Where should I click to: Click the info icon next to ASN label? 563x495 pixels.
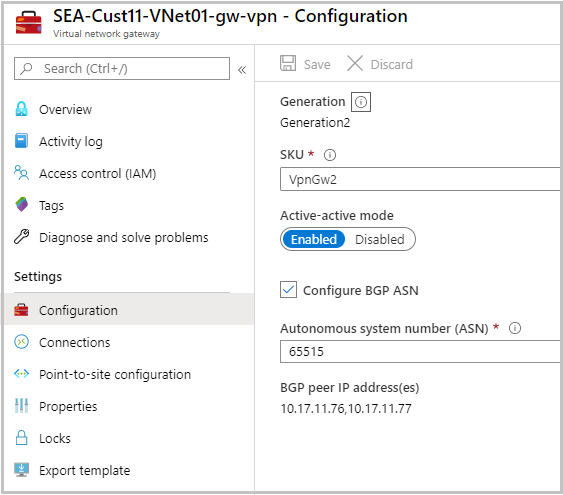point(515,328)
